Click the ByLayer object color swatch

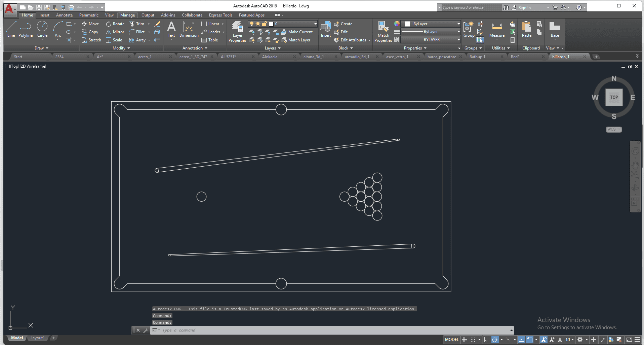pyautogui.click(x=407, y=24)
